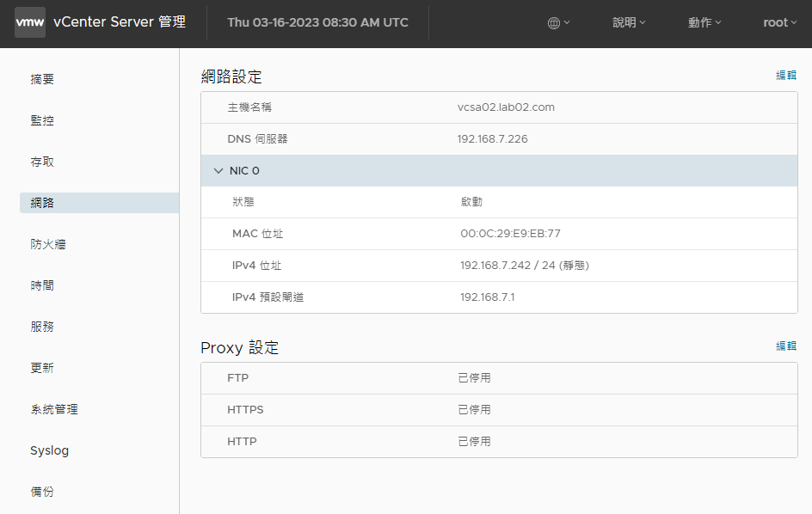Image resolution: width=812 pixels, height=514 pixels.
Task: Open 更新 in the sidebar
Action: pos(42,368)
